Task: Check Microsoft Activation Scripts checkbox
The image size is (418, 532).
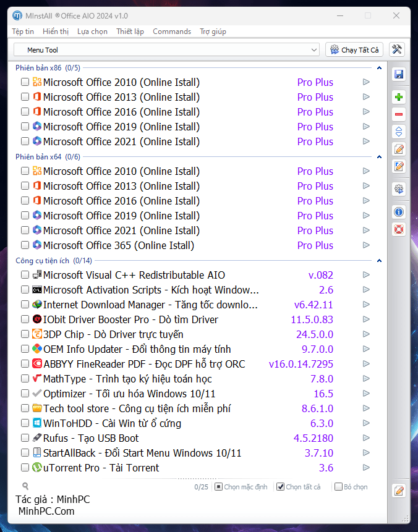Action: [x=25, y=289]
